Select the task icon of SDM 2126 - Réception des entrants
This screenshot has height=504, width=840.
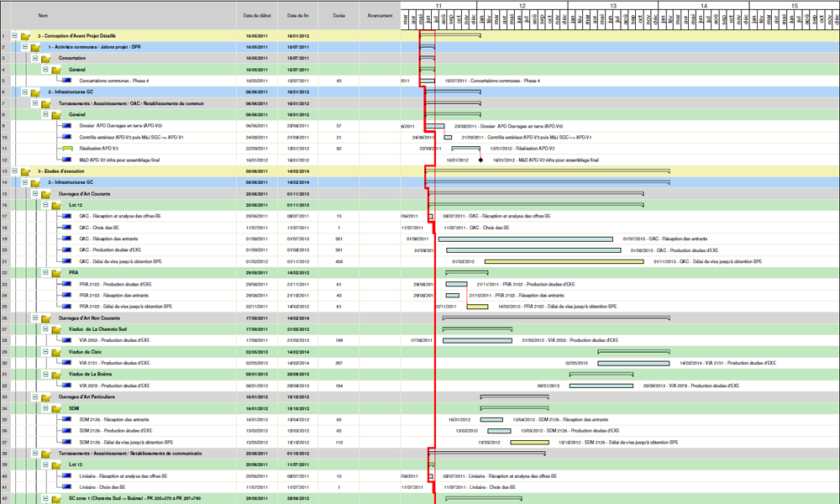(x=67, y=419)
